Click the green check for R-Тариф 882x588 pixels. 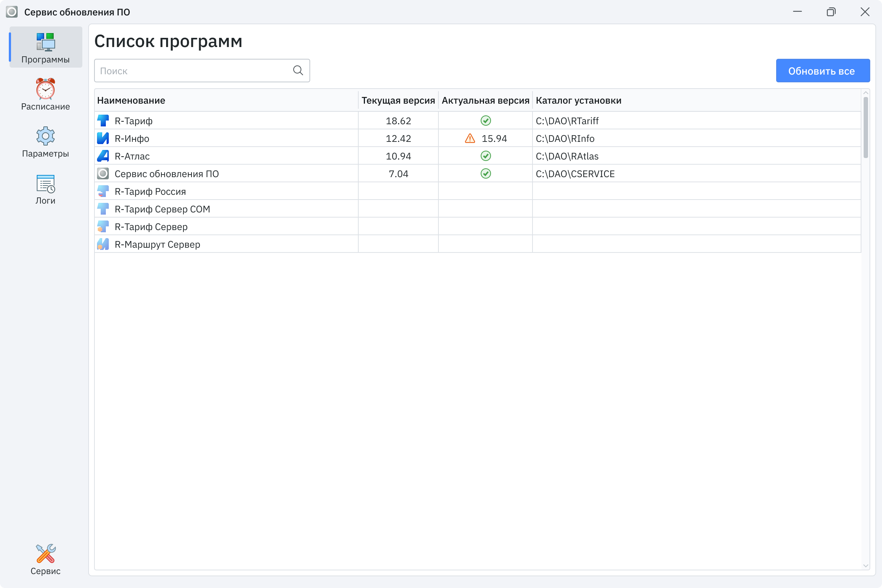485,121
